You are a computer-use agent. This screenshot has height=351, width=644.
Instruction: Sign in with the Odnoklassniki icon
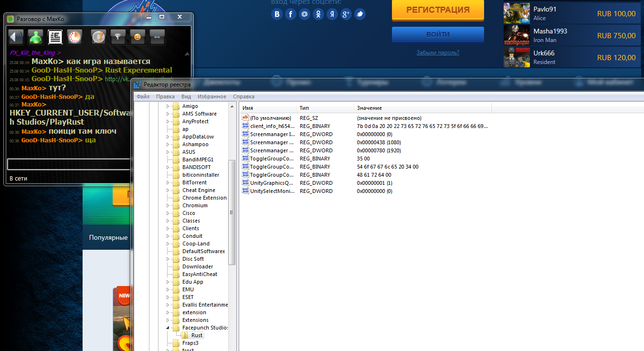pyautogui.click(x=318, y=14)
